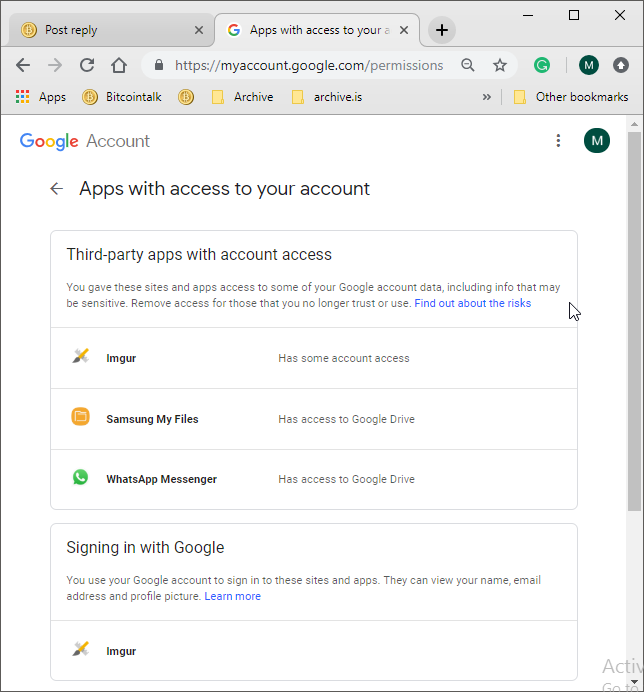Open the Find out about the risks link
The height and width of the screenshot is (692, 644).
point(472,303)
